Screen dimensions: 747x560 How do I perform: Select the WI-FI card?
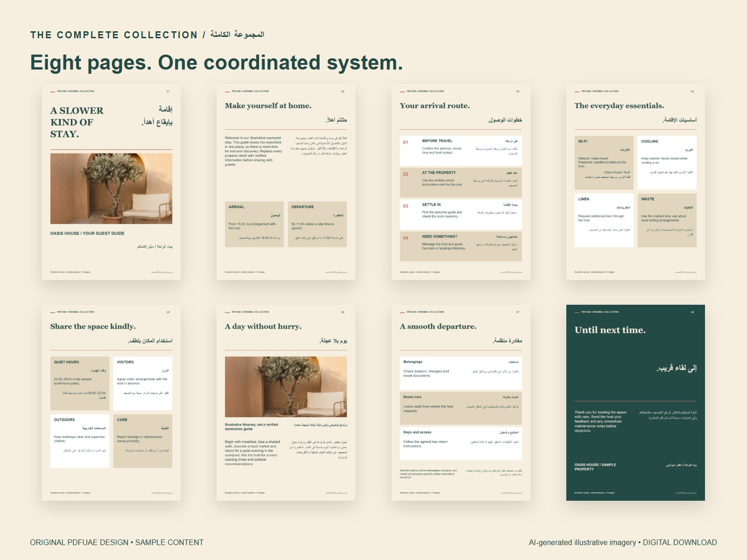(x=604, y=162)
